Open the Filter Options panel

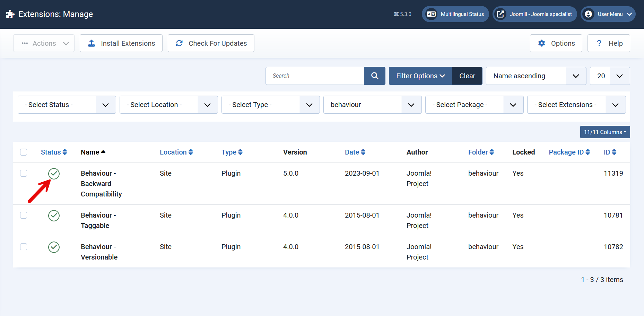[420, 76]
